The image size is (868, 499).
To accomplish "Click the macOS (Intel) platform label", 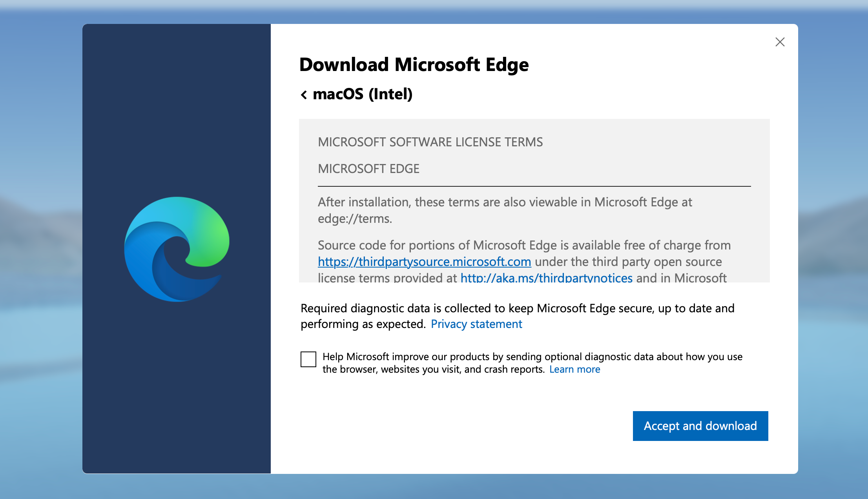I will tap(363, 94).
